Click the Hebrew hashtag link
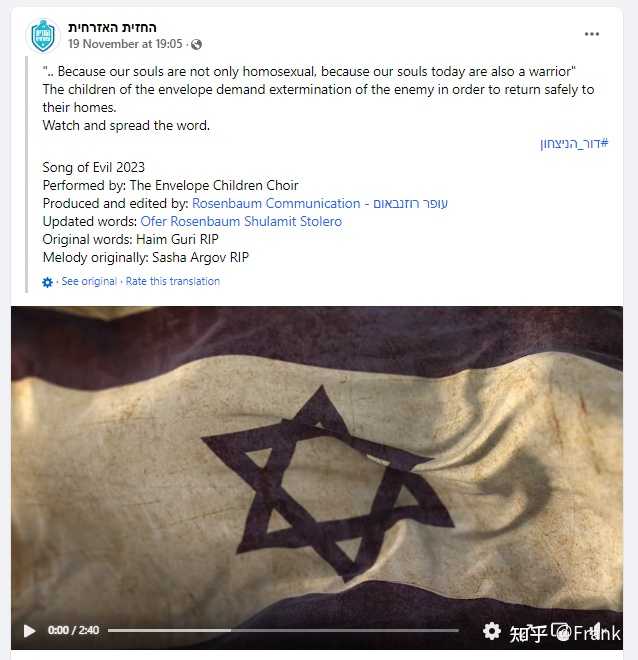The image size is (638, 660). tap(574, 144)
